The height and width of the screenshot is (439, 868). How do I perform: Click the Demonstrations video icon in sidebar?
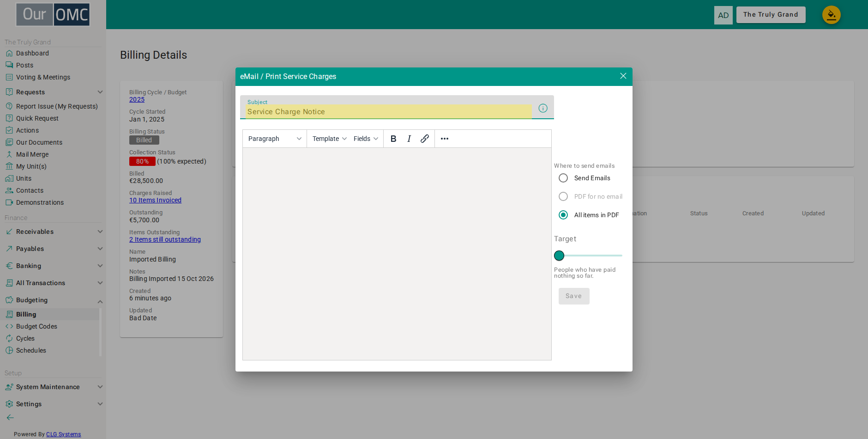9,202
